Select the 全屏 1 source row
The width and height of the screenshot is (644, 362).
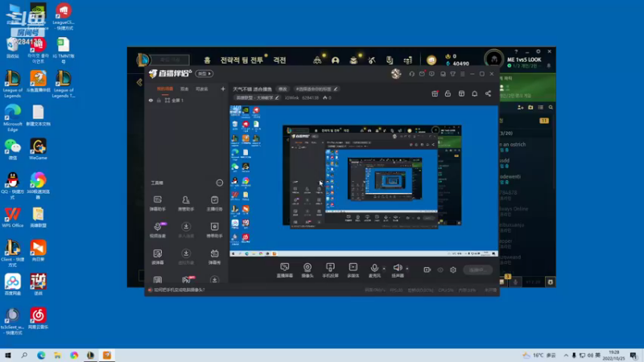[x=186, y=100]
